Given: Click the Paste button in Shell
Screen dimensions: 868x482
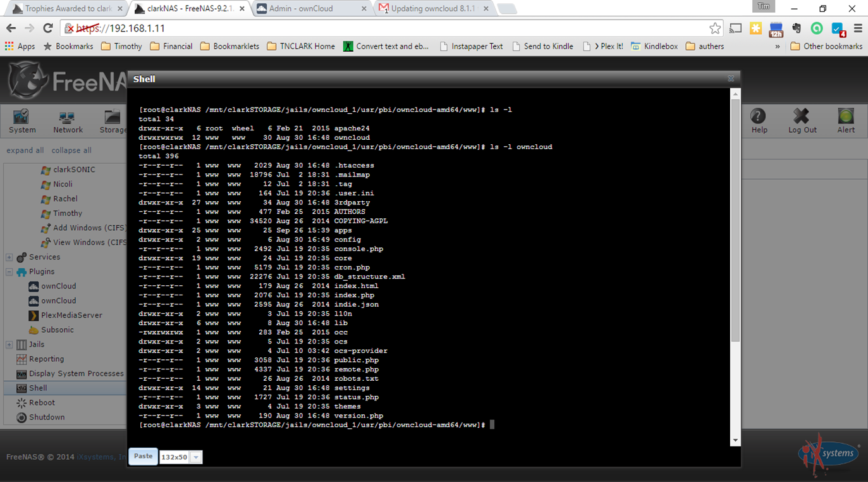Looking at the screenshot, I should [x=143, y=457].
